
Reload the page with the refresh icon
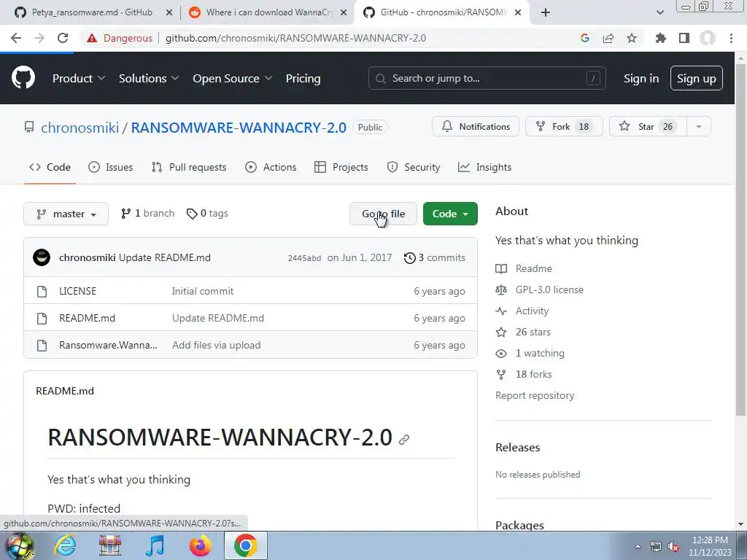[63, 38]
